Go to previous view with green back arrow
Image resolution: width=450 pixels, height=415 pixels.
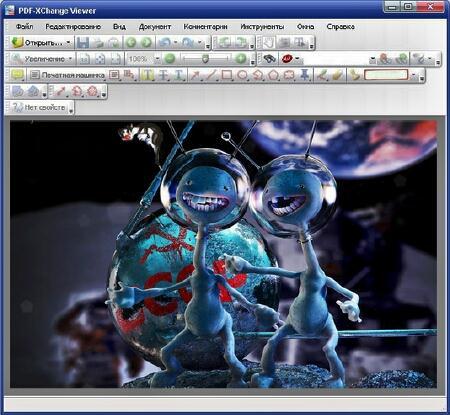[131, 42]
